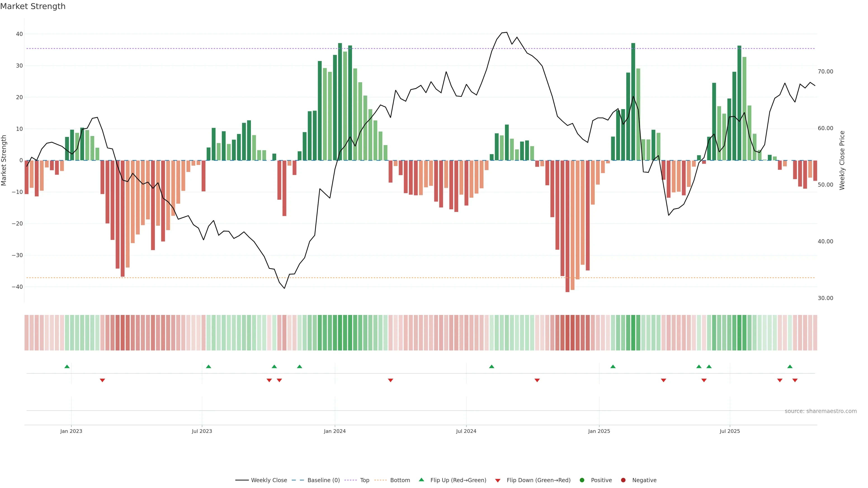Screen dimensions: 868x488
Task: Click the rightmost green flip-up triangle marker
Action: (790, 366)
